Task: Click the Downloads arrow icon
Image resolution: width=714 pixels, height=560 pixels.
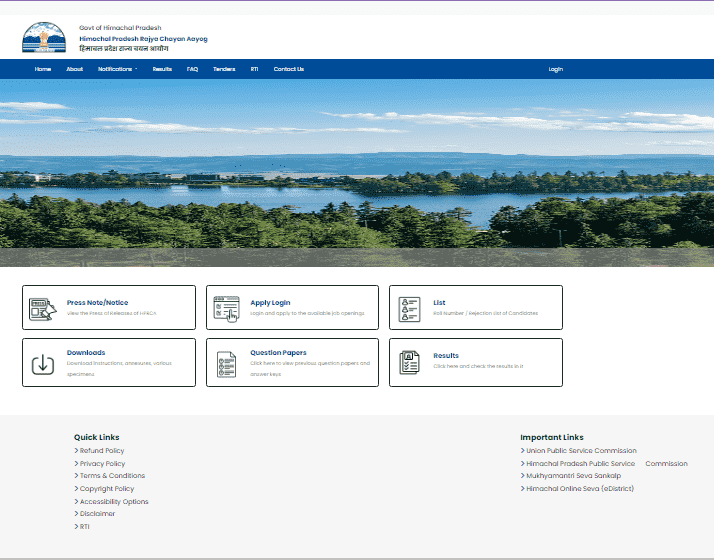Action: tap(42, 363)
